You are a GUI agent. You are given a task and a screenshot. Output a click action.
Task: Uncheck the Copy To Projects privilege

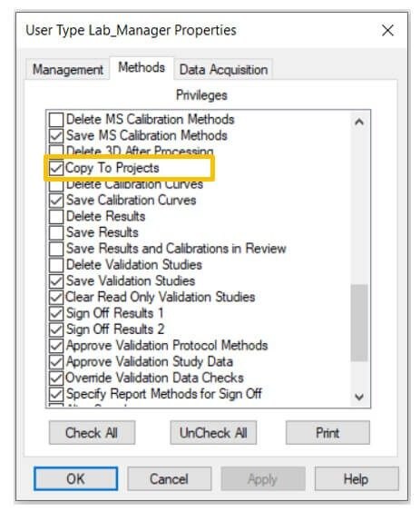pos(56,168)
